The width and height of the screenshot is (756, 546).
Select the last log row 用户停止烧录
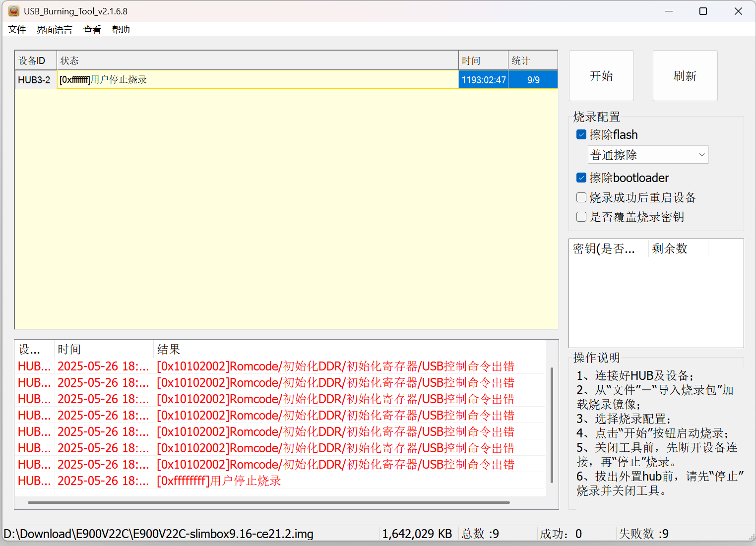coord(280,481)
